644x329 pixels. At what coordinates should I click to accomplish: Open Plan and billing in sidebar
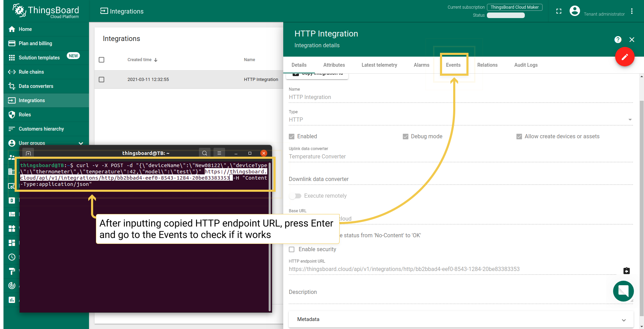pyautogui.click(x=46, y=43)
